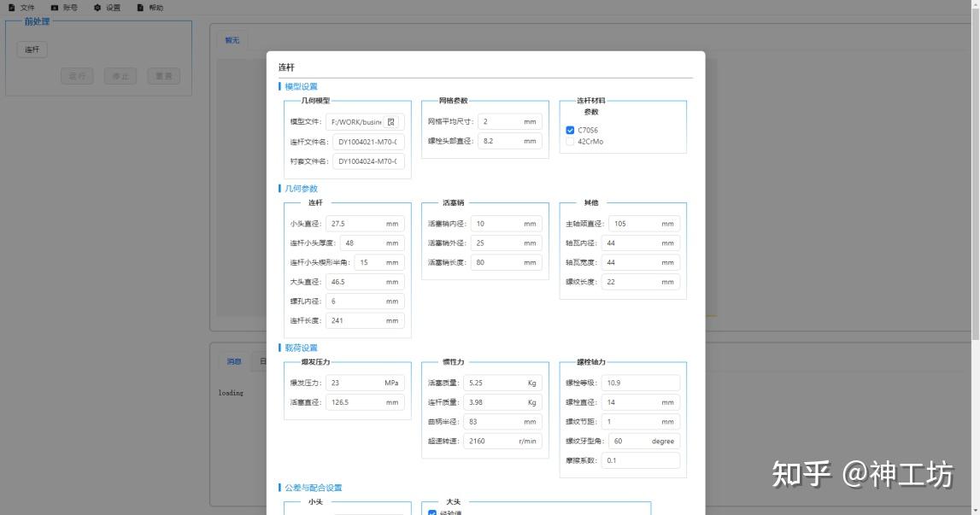Click the 连杆小头楔形半角 input field
The height and width of the screenshot is (515, 980).
[379, 262]
